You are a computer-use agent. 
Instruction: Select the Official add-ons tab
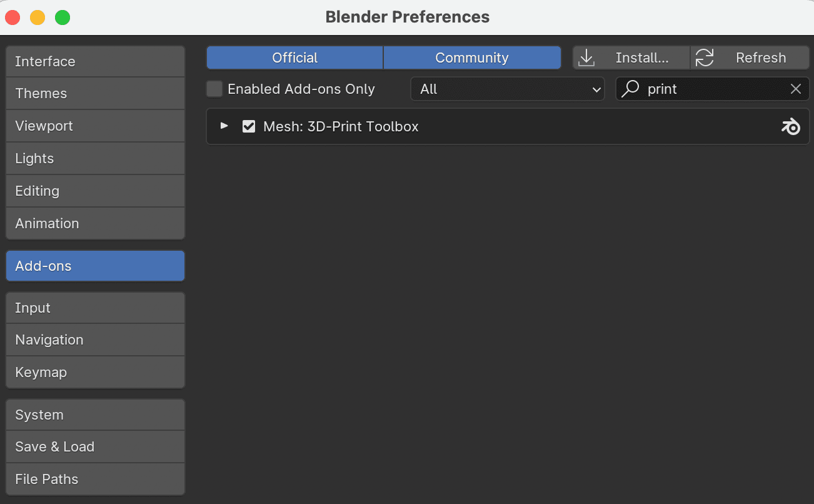pyautogui.click(x=294, y=58)
